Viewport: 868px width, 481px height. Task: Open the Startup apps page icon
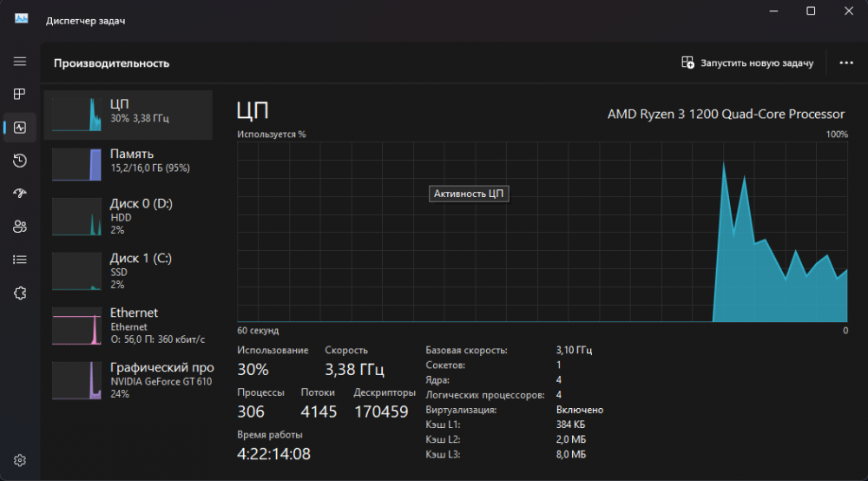pos(20,194)
